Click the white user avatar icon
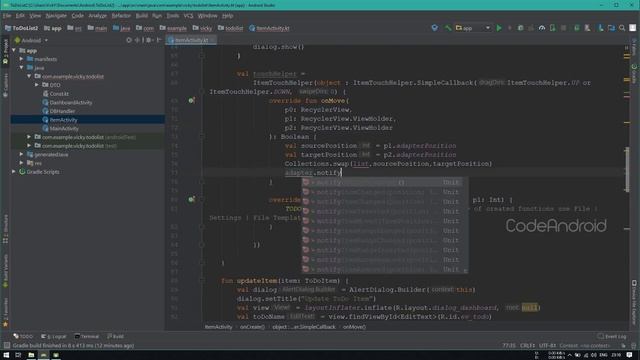Viewport: 640px width, 360px height. pyautogui.click(x=633, y=28)
